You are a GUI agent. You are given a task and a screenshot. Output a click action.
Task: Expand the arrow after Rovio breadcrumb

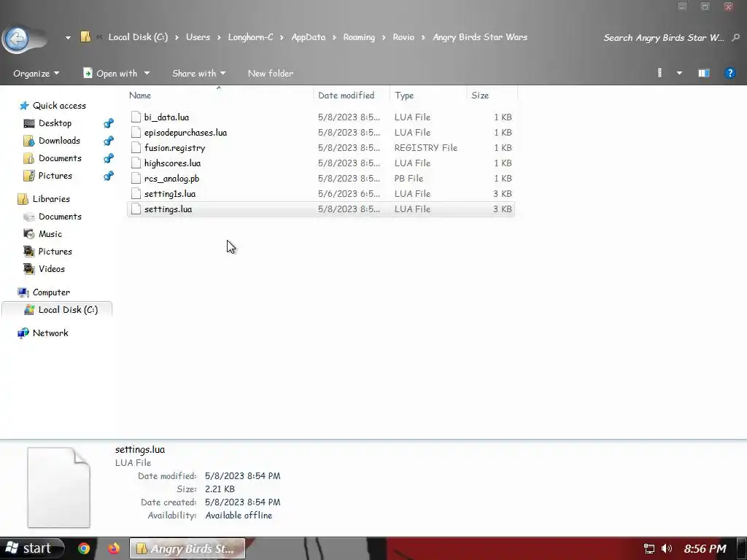pyautogui.click(x=423, y=37)
